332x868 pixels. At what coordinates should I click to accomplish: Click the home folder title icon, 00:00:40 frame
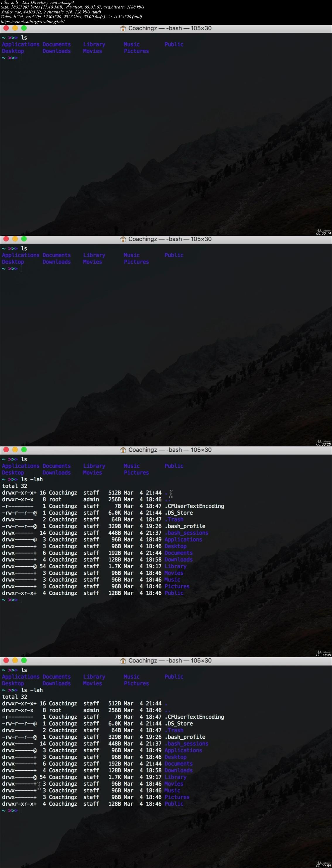coord(123,450)
